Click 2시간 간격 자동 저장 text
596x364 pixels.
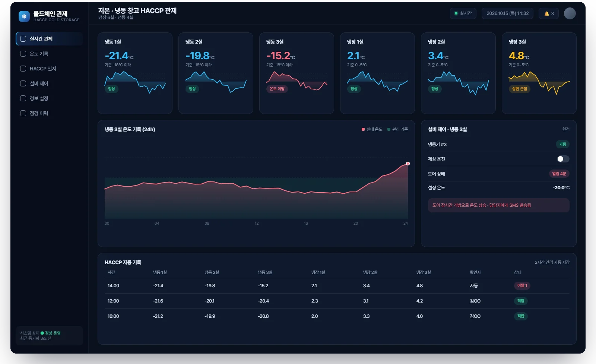tap(552, 262)
